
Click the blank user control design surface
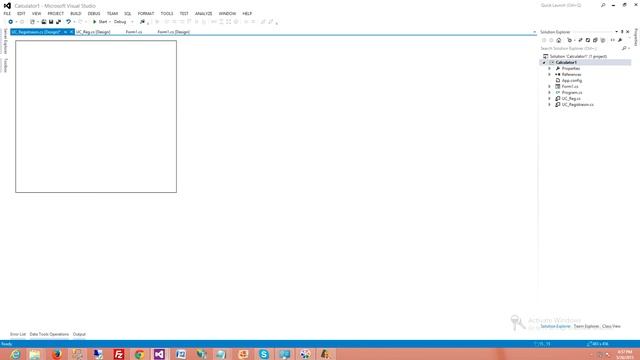96,116
